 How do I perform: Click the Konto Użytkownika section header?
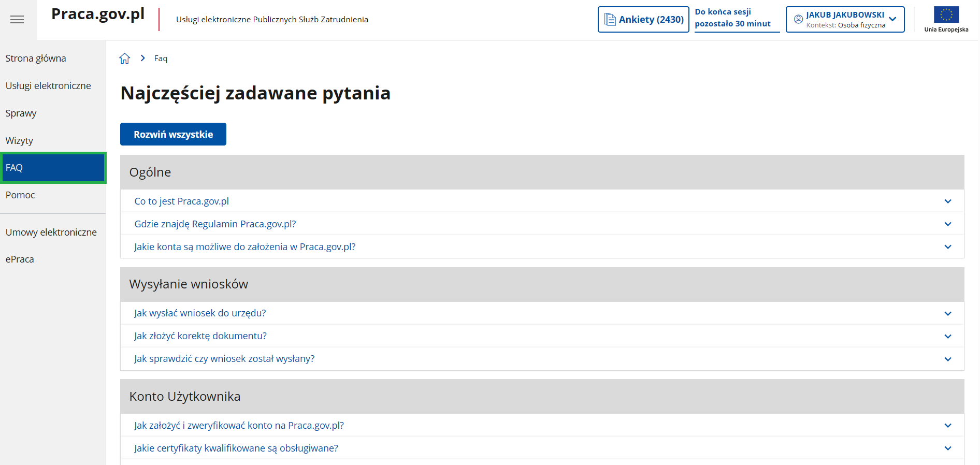point(542,396)
